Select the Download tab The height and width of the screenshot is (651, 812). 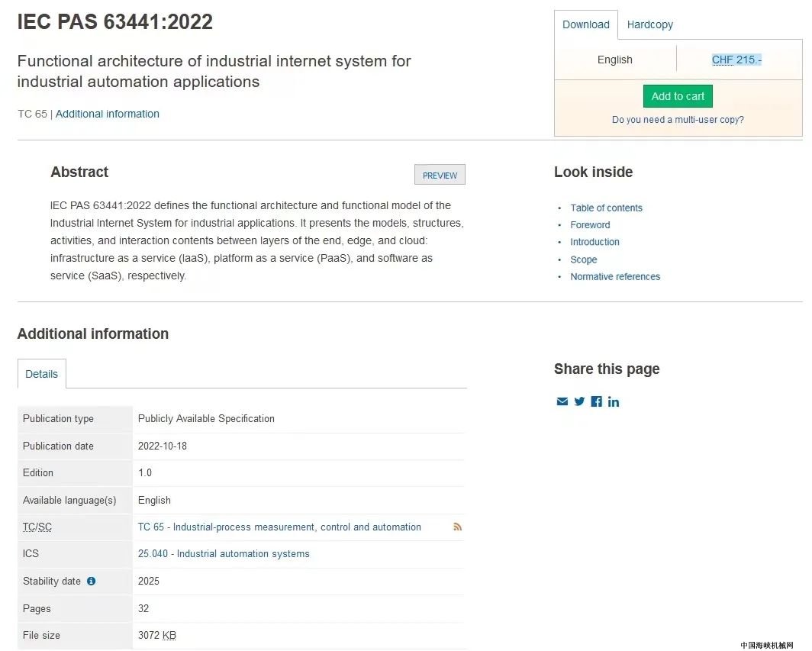coord(585,24)
